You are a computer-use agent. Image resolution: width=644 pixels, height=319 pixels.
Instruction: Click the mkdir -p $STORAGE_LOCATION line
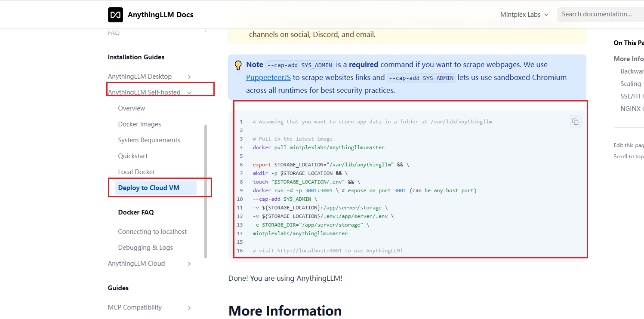(x=300, y=173)
